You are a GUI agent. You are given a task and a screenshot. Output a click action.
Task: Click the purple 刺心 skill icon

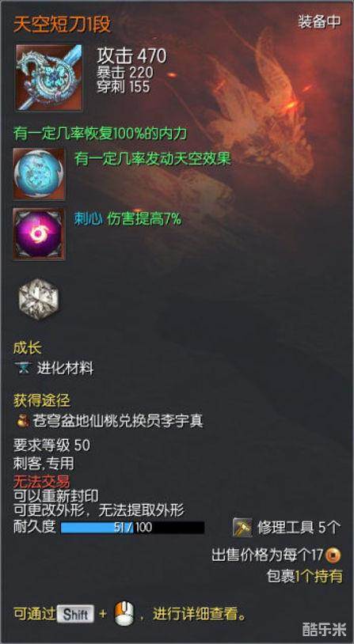point(39,234)
